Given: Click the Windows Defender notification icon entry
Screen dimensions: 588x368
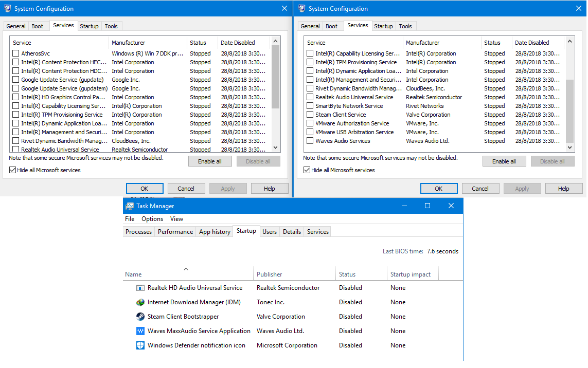Looking at the screenshot, I should (196, 346).
